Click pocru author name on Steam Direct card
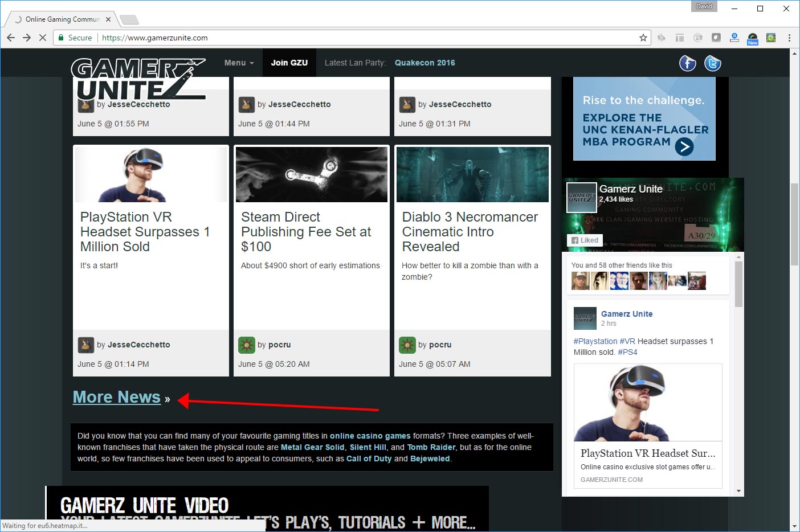Image resolution: width=800 pixels, height=532 pixels. (280, 345)
